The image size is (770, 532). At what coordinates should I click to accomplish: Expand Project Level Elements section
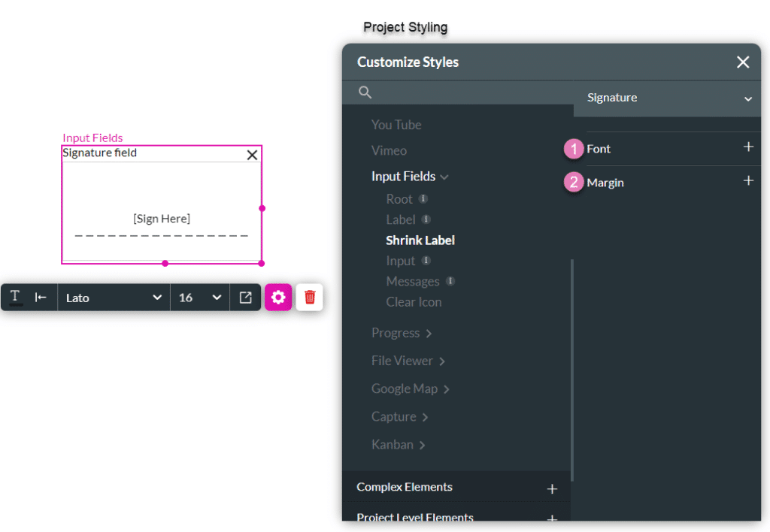[552, 517]
